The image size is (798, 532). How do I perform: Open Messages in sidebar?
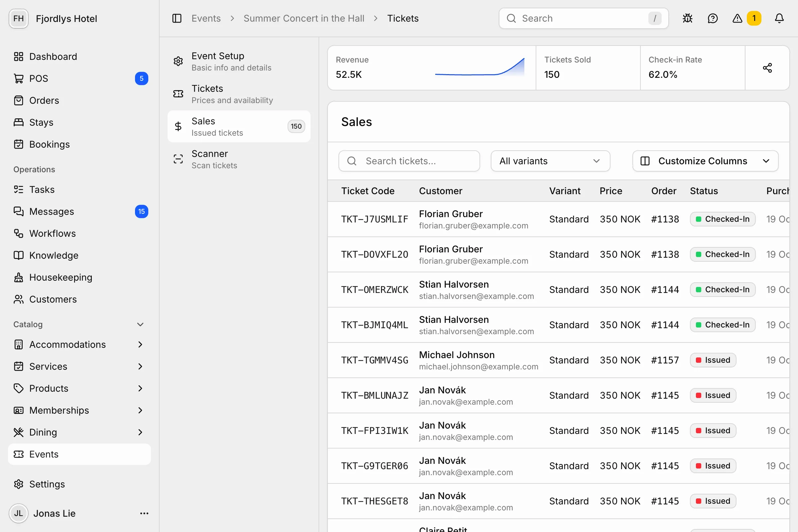(79, 211)
